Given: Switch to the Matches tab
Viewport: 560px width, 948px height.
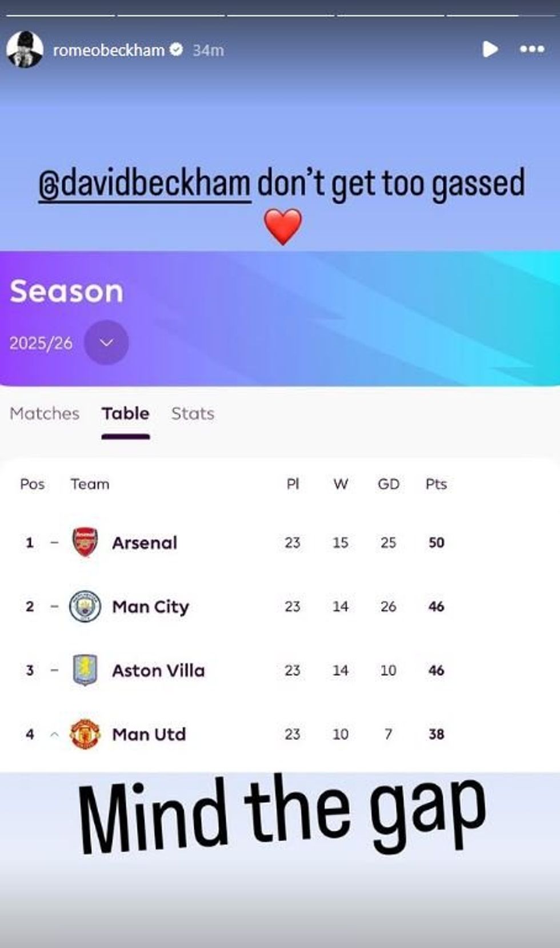Looking at the screenshot, I should pyautogui.click(x=45, y=413).
